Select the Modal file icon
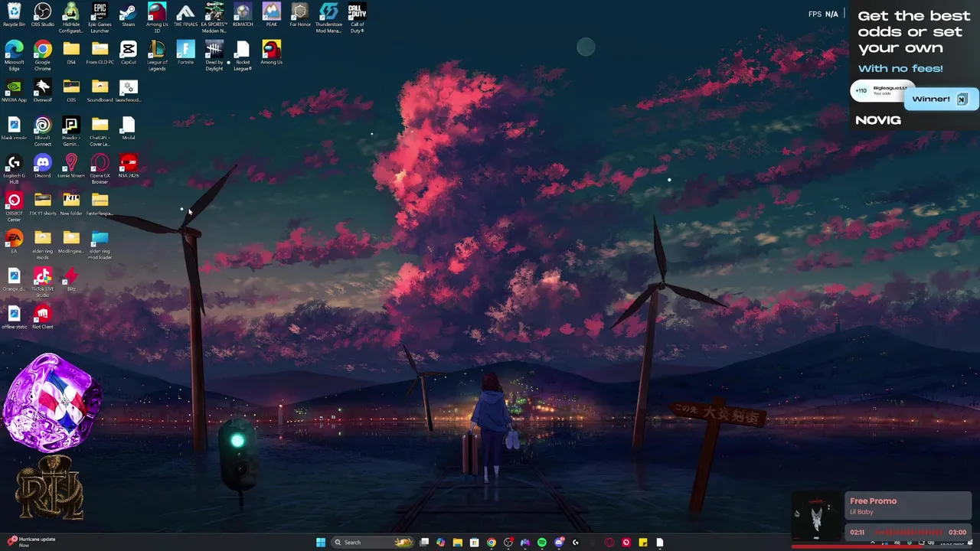This screenshot has height=551, width=980. (x=129, y=129)
